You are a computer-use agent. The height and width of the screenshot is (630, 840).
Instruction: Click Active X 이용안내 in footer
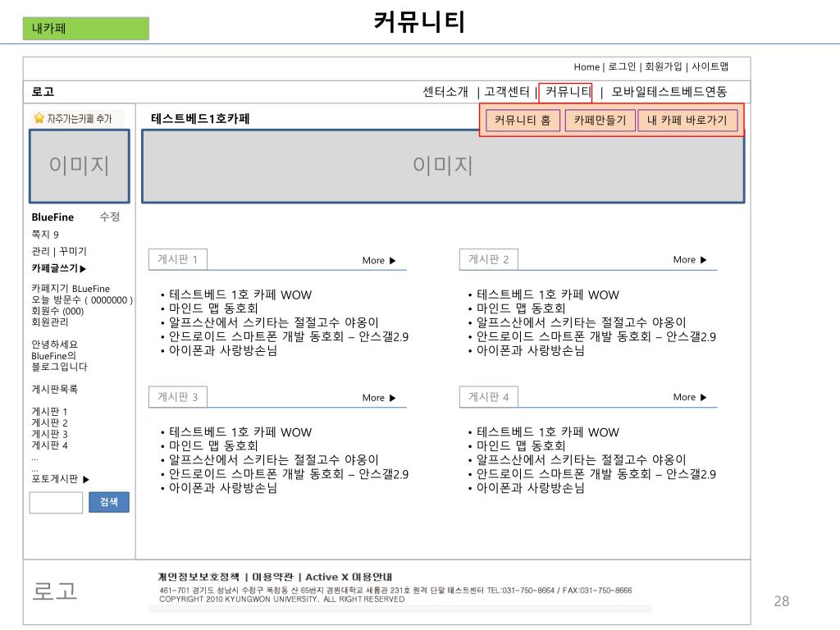click(349, 577)
